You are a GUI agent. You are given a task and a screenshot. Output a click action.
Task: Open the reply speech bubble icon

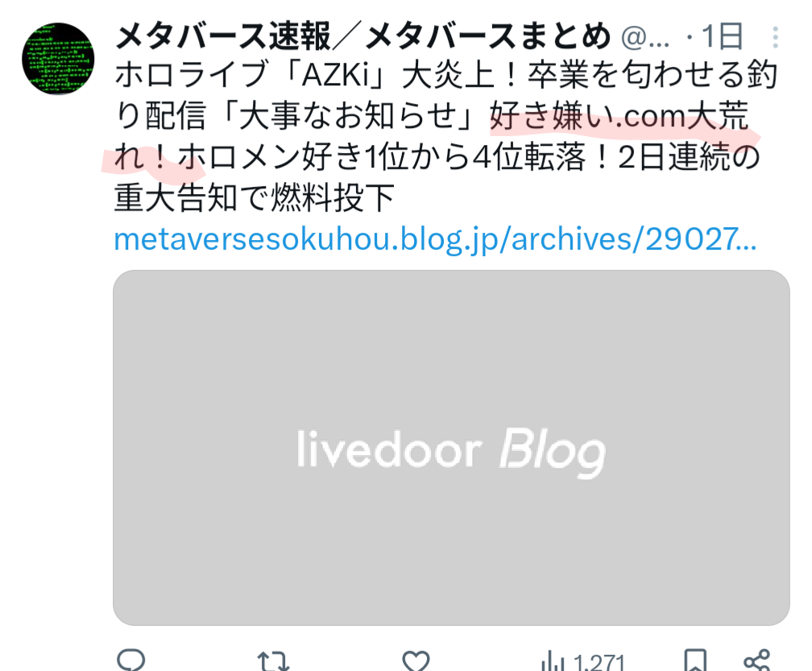point(131,661)
